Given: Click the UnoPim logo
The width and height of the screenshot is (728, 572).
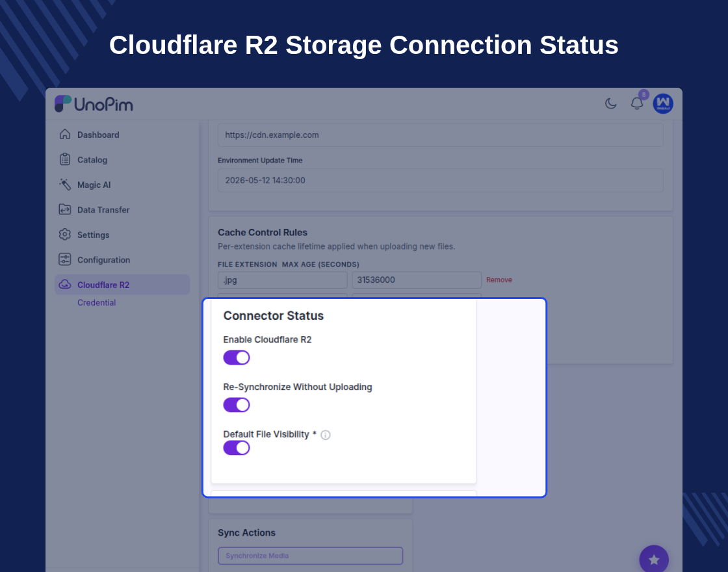Looking at the screenshot, I should 94,104.
